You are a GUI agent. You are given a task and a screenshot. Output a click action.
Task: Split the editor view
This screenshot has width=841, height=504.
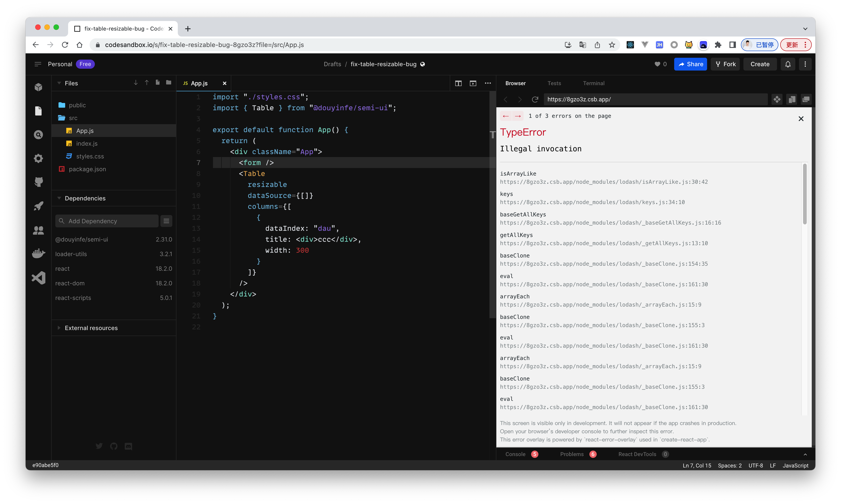pyautogui.click(x=459, y=83)
